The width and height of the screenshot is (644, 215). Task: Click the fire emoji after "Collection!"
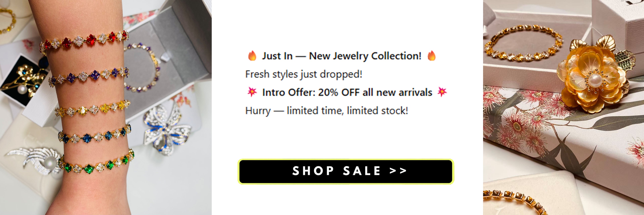pos(432,56)
